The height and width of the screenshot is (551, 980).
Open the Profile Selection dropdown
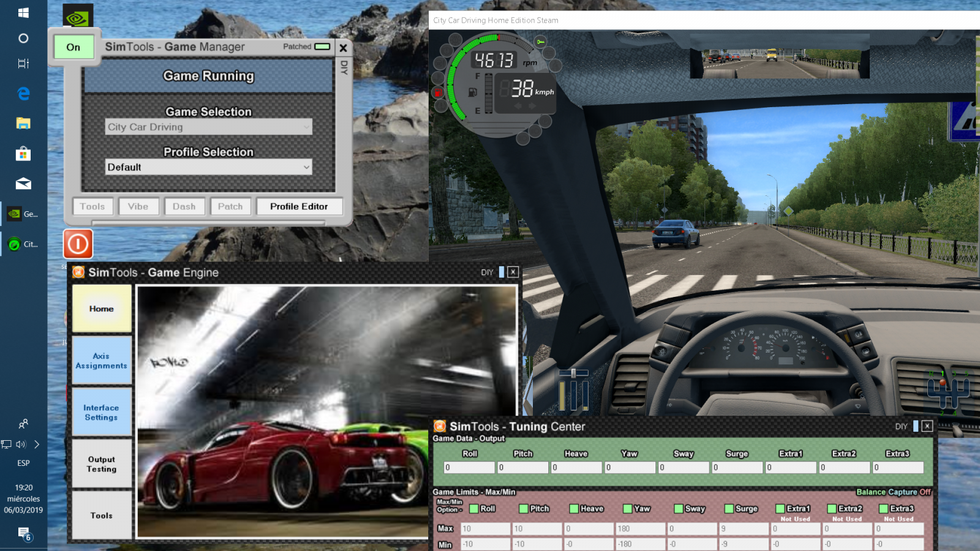coord(208,167)
